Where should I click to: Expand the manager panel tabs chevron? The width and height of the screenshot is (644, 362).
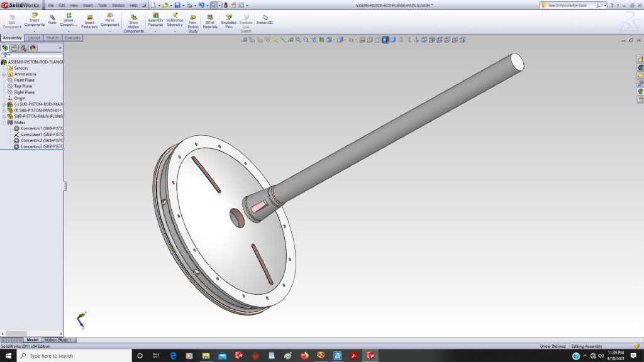point(60,48)
